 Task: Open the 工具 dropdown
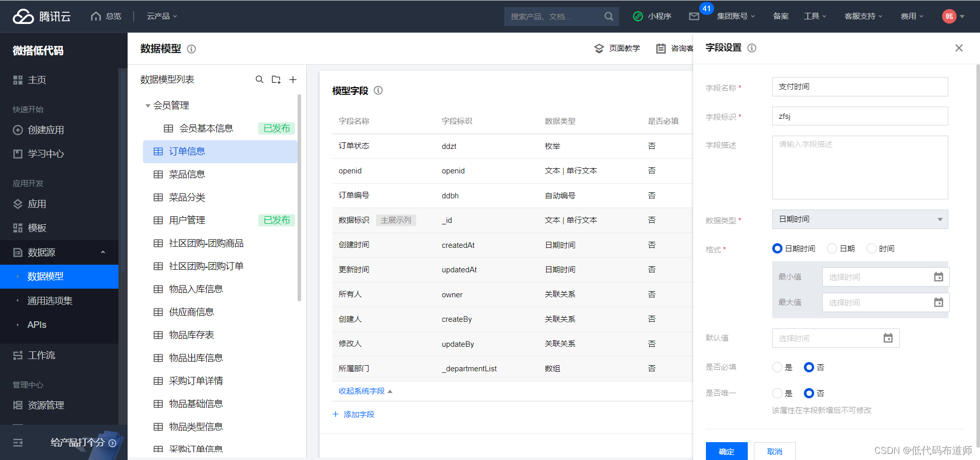point(815,16)
